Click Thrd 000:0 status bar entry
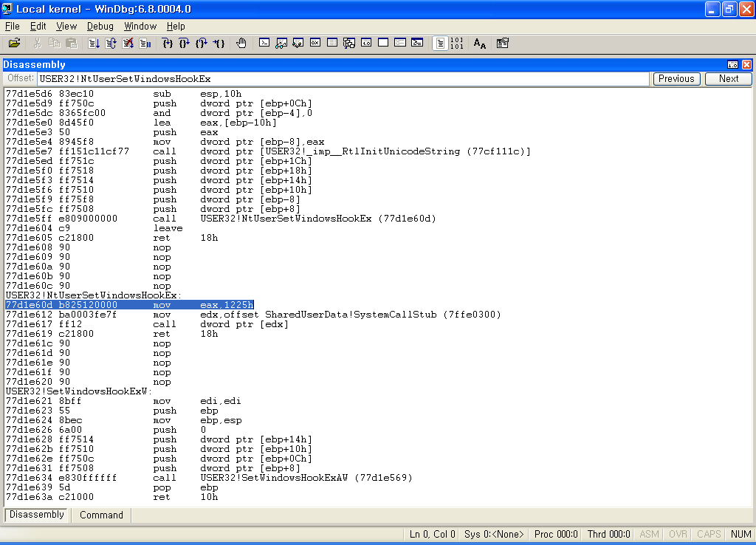This screenshot has width=756, height=545. pyautogui.click(x=608, y=534)
